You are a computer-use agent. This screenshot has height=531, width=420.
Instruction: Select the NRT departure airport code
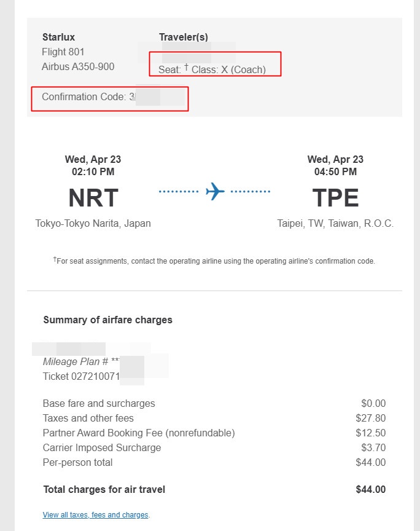93,198
